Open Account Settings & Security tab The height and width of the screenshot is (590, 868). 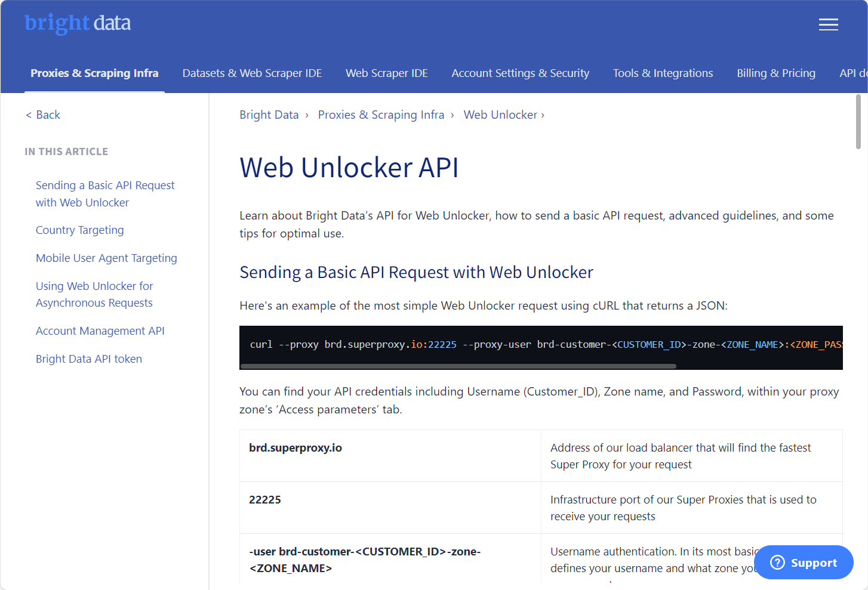(520, 73)
